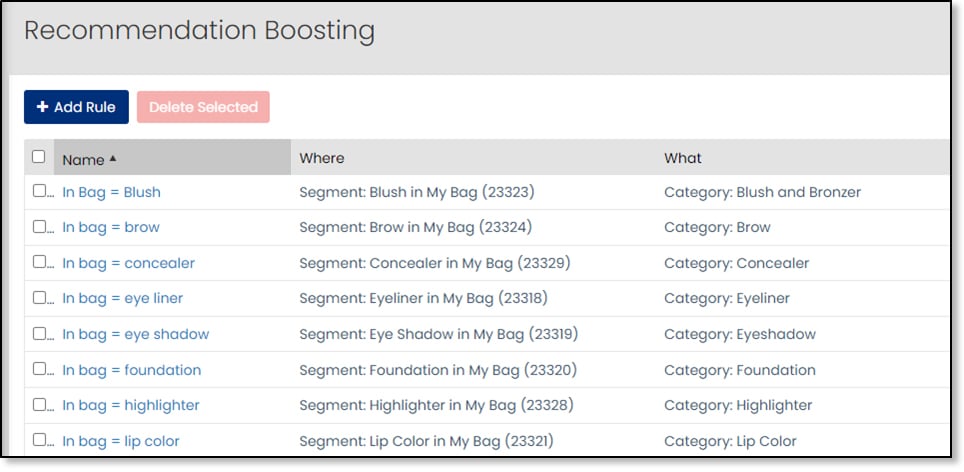Viewport: 964px width, 472px height.
Task: Tick the In bag = concealer checkbox
Action: coord(39,262)
